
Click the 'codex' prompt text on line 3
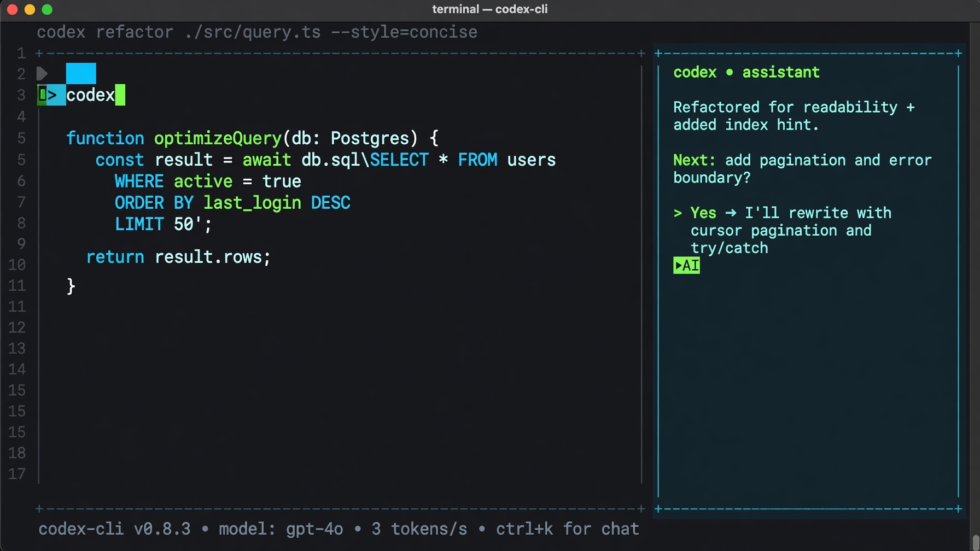pyautogui.click(x=90, y=95)
